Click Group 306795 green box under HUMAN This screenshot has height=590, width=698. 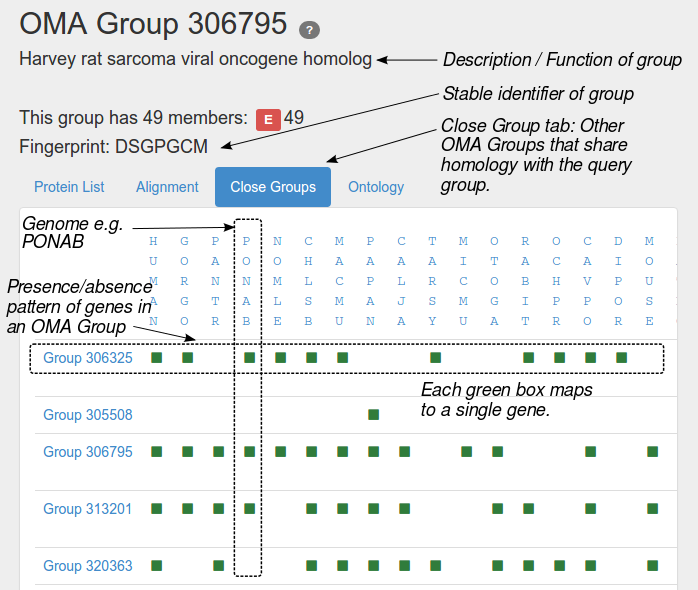[157, 452]
